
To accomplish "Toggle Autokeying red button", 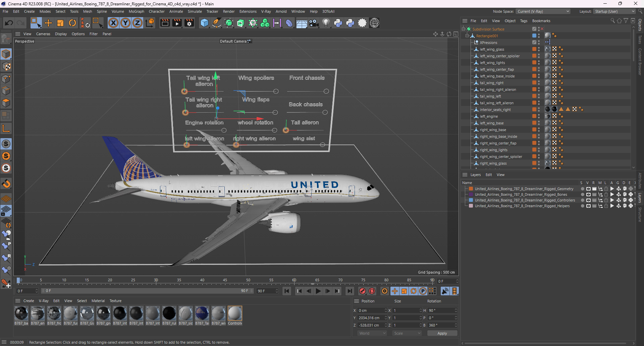I will coord(372,291).
